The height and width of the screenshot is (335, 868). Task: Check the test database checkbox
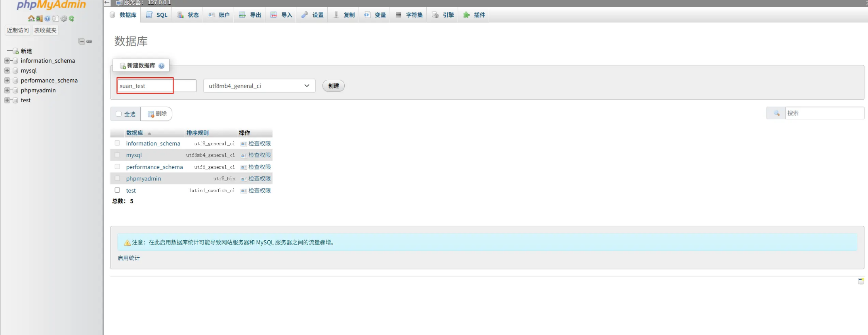[117, 190]
